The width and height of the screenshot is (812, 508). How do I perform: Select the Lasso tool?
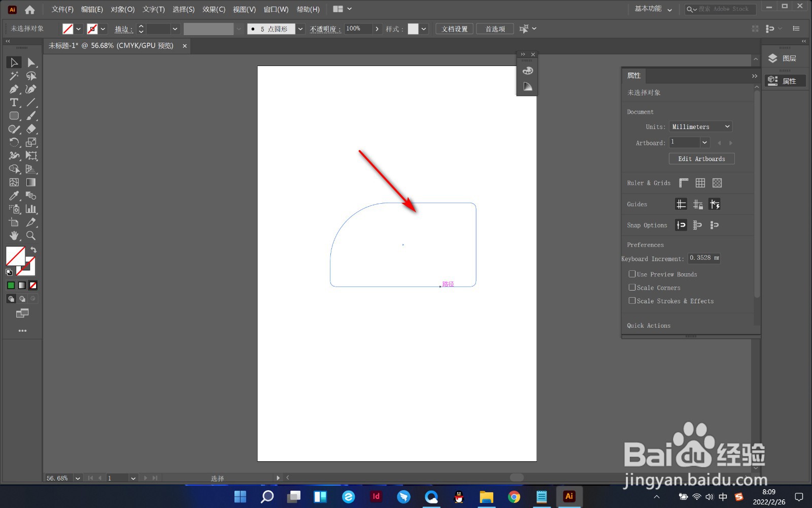[x=31, y=76]
